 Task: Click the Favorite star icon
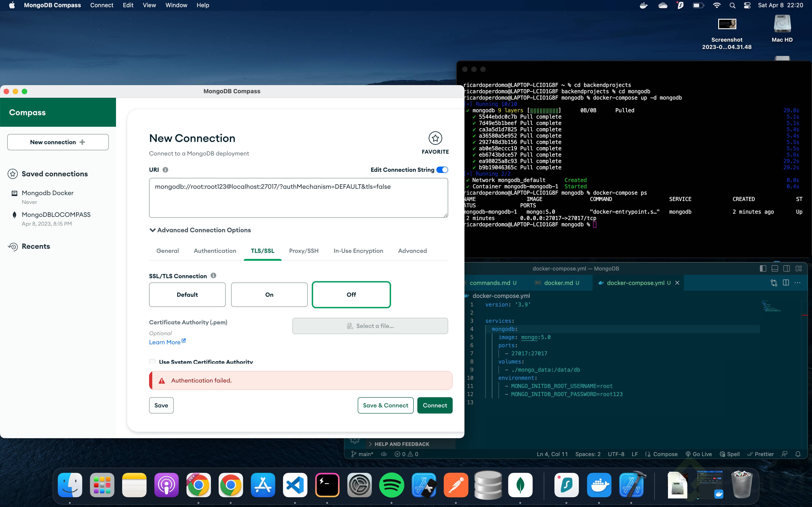coord(435,138)
